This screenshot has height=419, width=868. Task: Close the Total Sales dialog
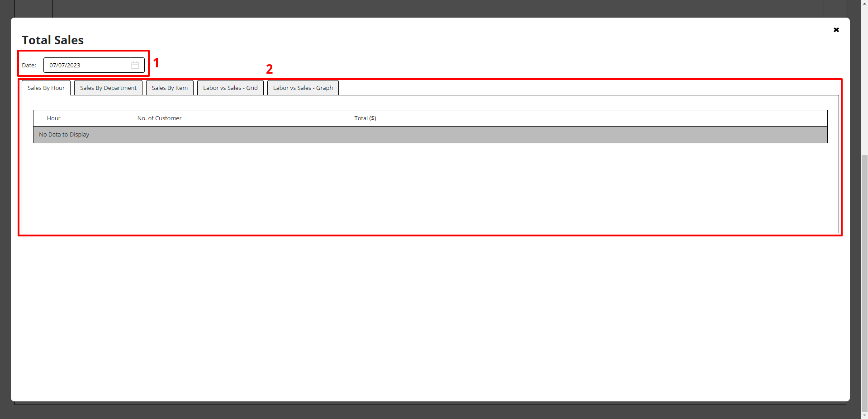[x=836, y=30]
